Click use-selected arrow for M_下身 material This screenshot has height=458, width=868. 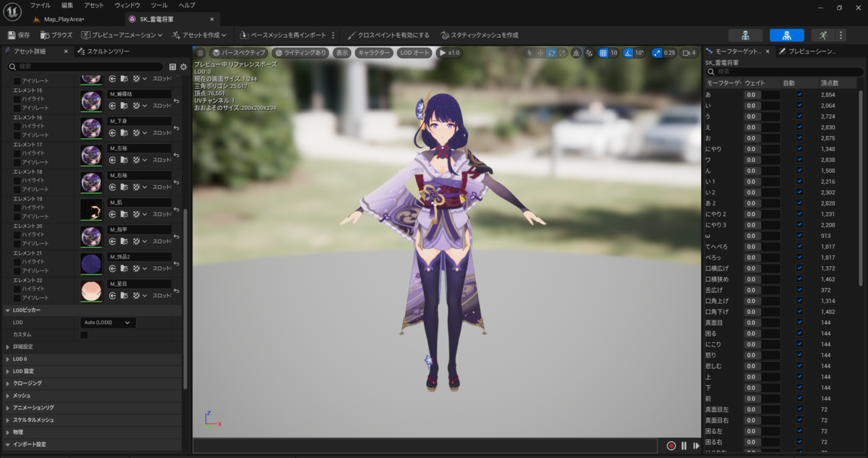tap(112, 132)
